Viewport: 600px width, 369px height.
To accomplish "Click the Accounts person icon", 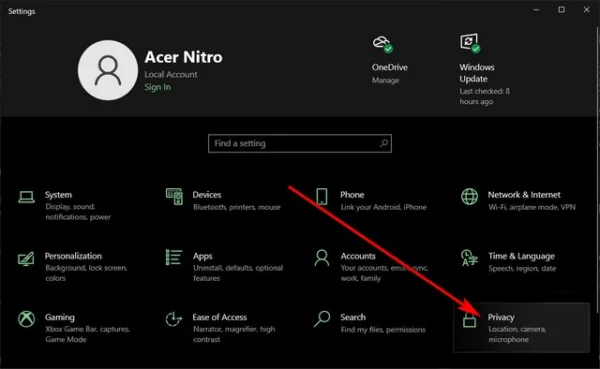I will [x=322, y=258].
